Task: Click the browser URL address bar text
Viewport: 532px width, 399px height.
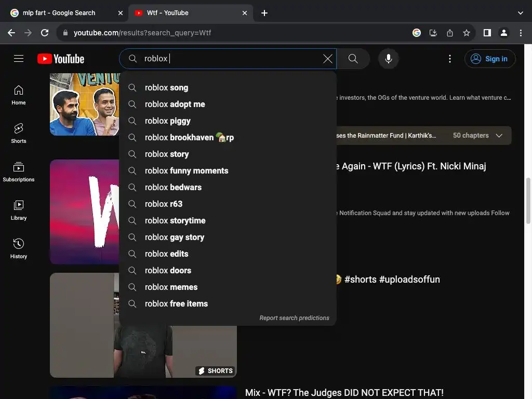Action: coord(142,33)
